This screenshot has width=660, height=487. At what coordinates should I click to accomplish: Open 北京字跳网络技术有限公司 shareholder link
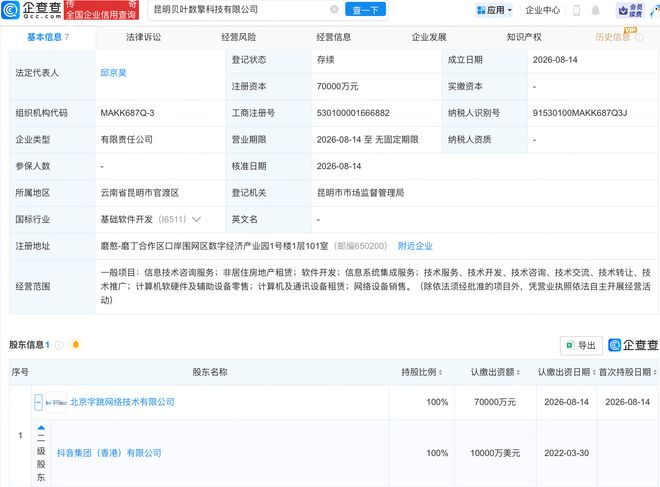coord(122,402)
